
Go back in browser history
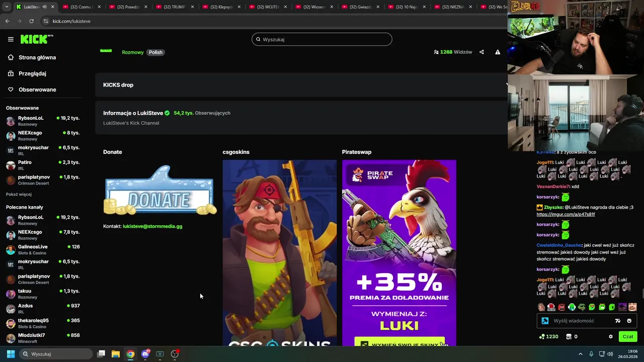(7, 21)
